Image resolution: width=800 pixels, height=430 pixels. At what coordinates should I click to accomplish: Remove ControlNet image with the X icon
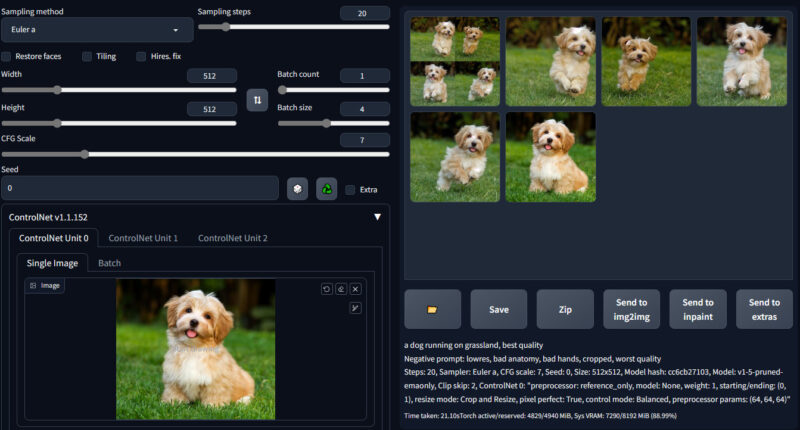pos(355,289)
